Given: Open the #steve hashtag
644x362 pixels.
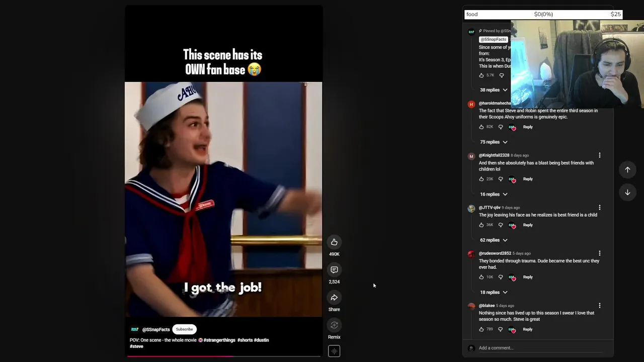Looking at the screenshot, I should (136, 346).
